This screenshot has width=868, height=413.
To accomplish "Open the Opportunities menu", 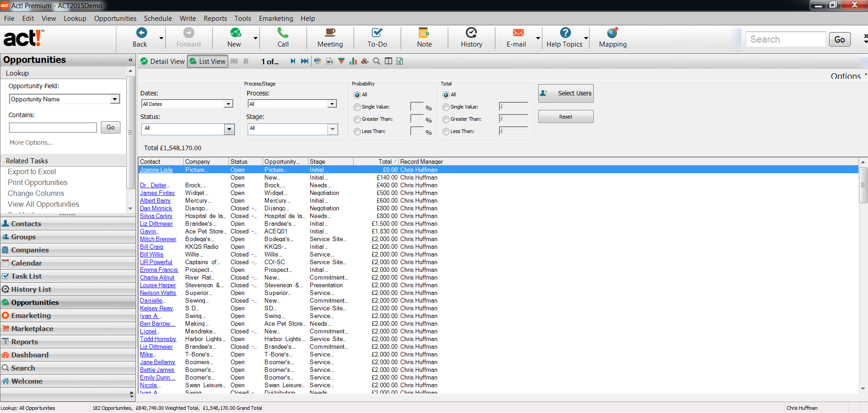I will click(x=115, y=19).
